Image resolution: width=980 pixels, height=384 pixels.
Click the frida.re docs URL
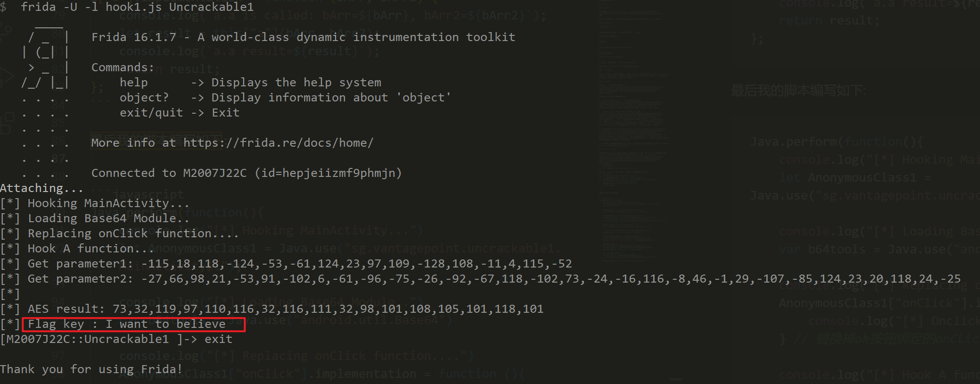pyautogui.click(x=278, y=143)
